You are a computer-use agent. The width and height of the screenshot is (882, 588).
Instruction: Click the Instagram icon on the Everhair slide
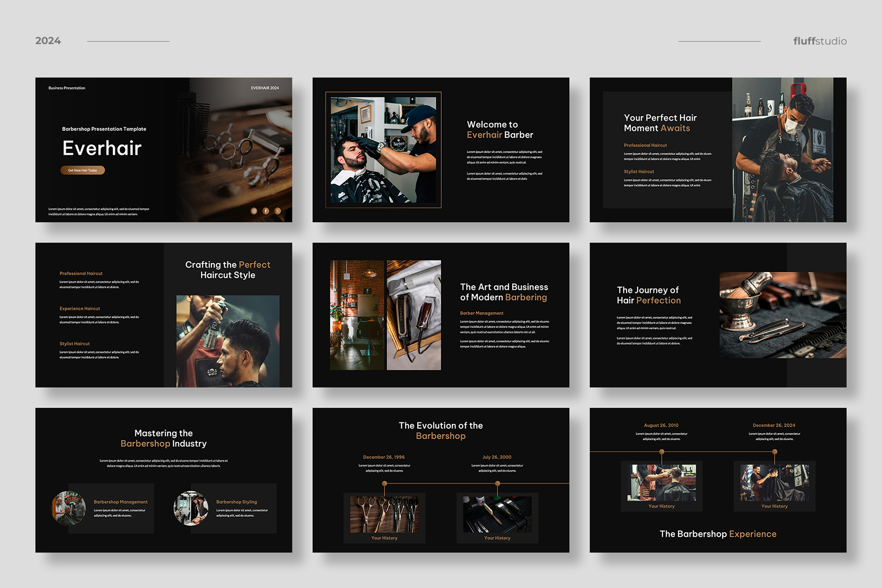pyautogui.click(x=254, y=211)
